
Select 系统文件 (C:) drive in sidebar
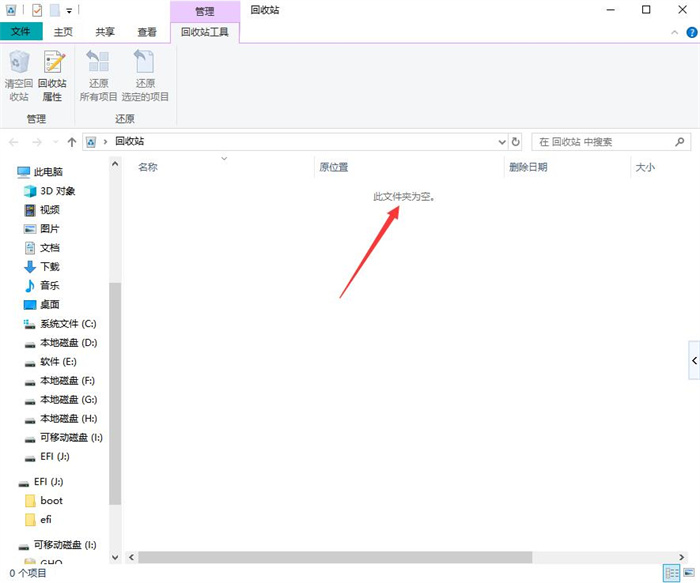pos(67,323)
